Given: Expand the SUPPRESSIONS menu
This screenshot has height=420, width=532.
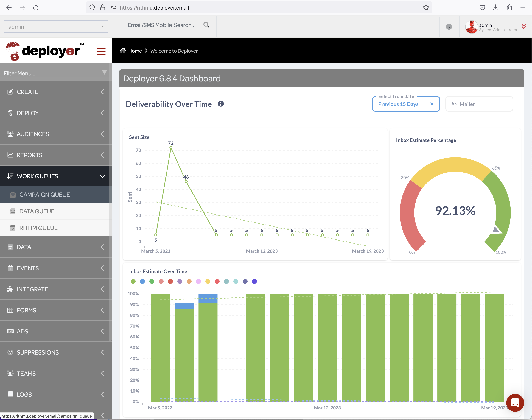Looking at the screenshot, I should [x=56, y=352].
